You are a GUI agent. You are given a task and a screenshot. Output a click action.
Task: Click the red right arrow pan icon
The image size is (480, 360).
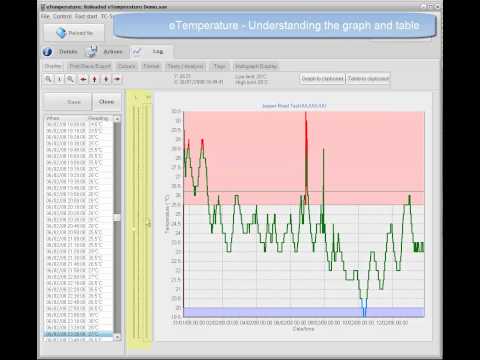(x=117, y=79)
